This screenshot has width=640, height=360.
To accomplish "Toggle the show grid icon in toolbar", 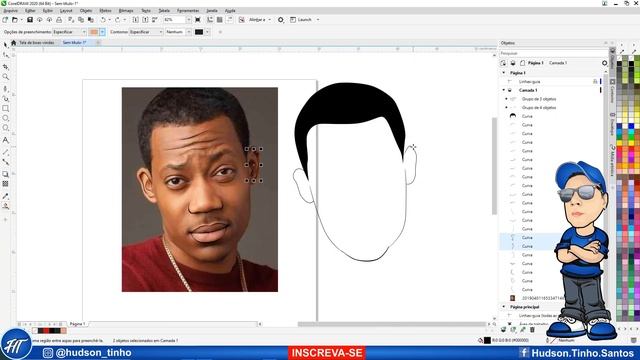I will coord(220,20).
